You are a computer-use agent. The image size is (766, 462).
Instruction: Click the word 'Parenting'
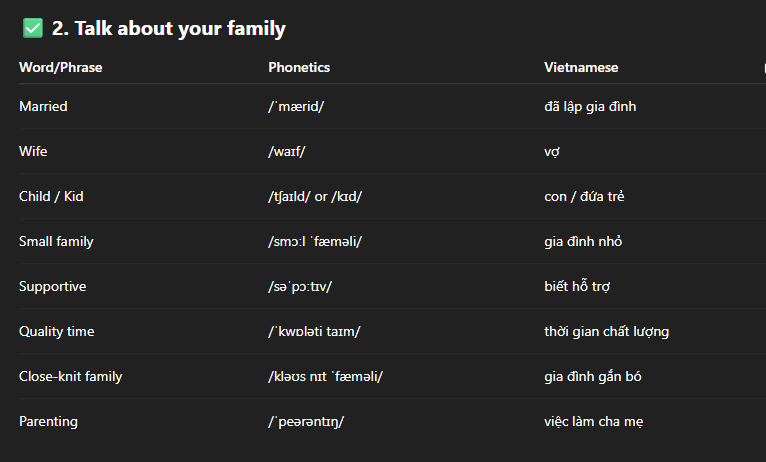point(48,421)
